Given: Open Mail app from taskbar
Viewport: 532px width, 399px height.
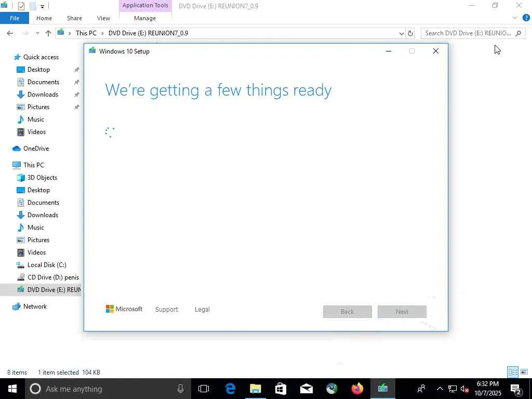Looking at the screenshot, I should (x=307, y=389).
